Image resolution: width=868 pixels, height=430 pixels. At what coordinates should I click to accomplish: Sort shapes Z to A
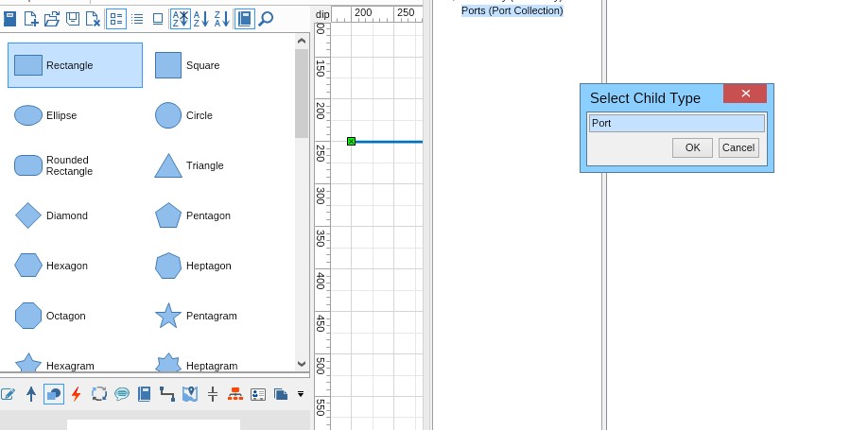coord(221,19)
